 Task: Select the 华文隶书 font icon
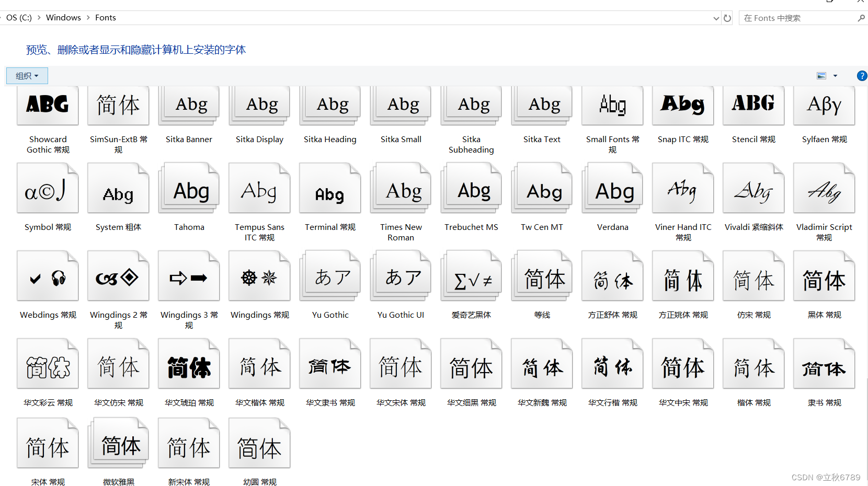pyautogui.click(x=330, y=364)
